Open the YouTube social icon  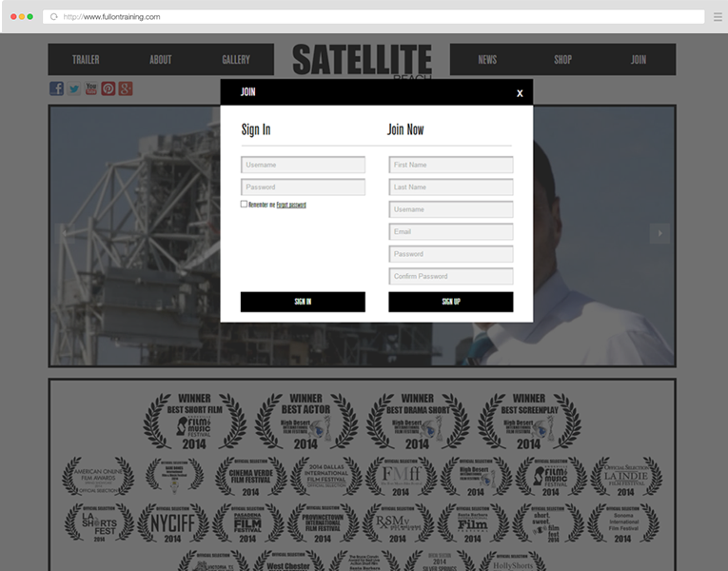(x=91, y=89)
